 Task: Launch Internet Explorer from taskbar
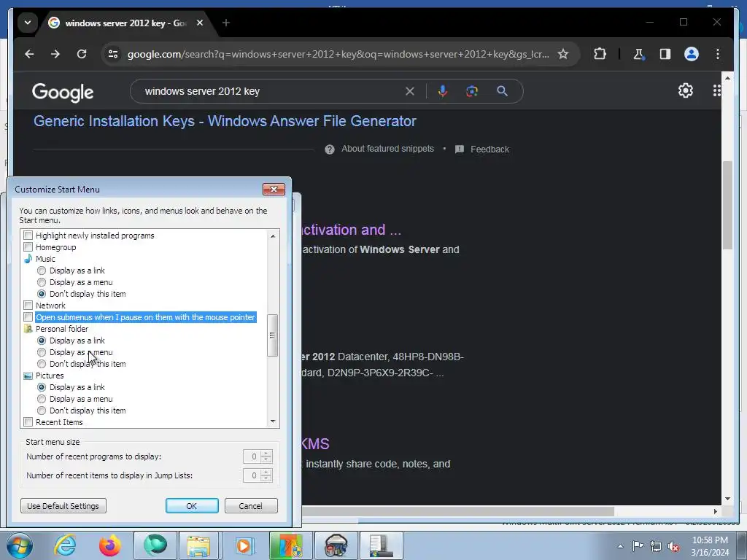(x=65, y=545)
